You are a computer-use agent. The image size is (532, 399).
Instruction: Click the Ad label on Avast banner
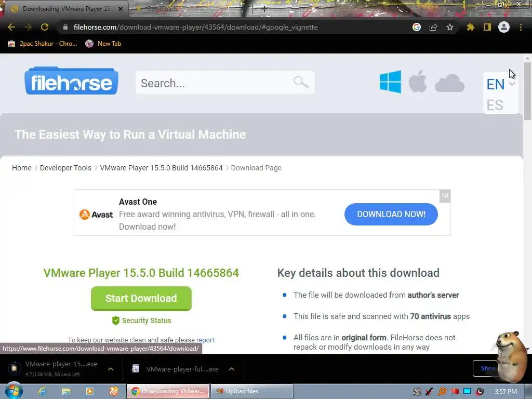pos(445,196)
